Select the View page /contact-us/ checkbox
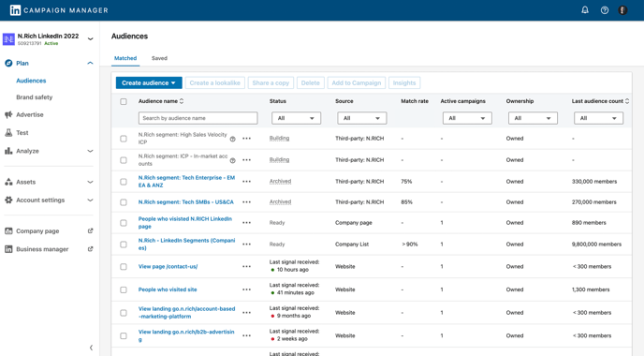The width and height of the screenshot is (644, 356). tap(124, 267)
